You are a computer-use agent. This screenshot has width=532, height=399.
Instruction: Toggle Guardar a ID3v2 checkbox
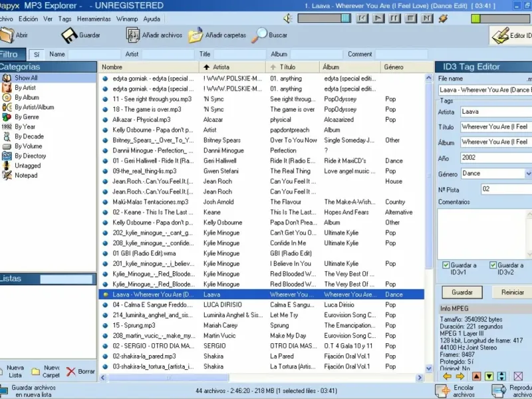493,265
